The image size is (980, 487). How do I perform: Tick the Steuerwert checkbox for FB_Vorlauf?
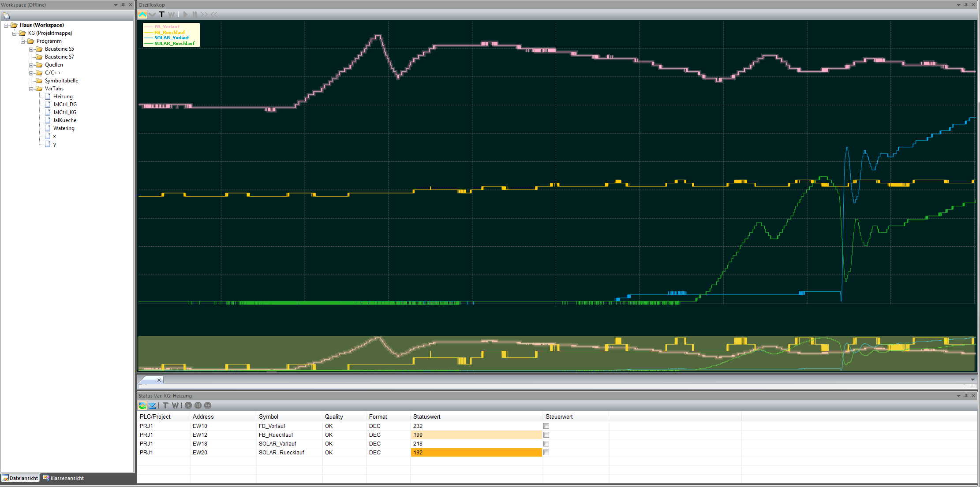[x=546, y=426]
